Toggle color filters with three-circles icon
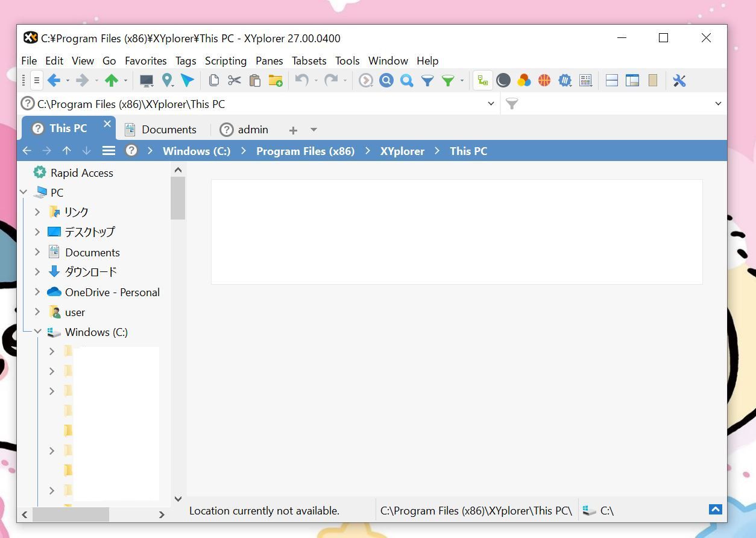 (524, 80)
